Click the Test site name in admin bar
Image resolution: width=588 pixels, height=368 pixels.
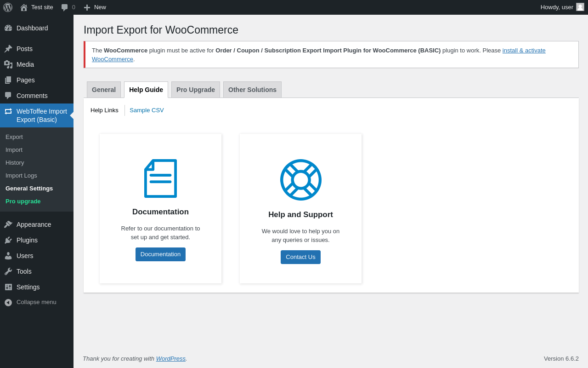[x=42, y=7]
